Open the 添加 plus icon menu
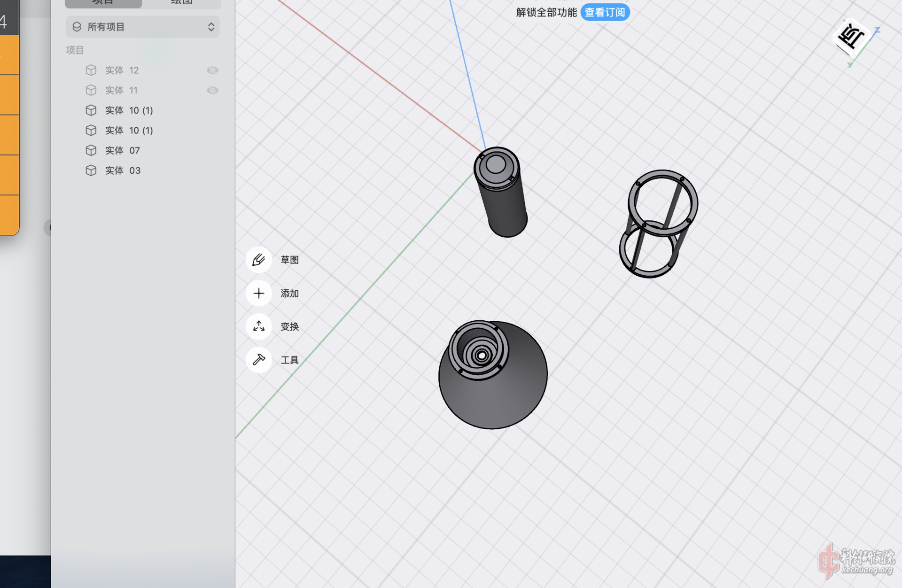902x588 pixels. (259, 294)
